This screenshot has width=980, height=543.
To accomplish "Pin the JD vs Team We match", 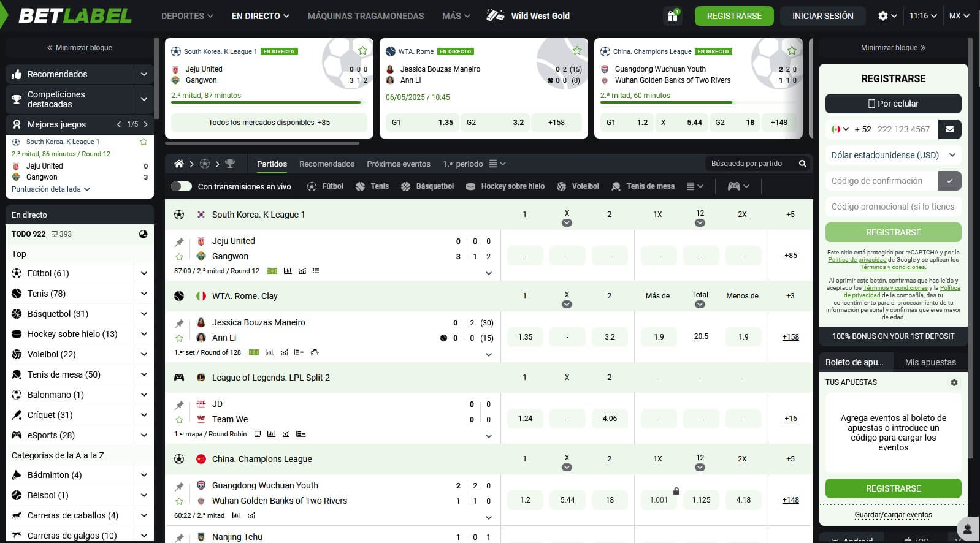I will coord(179,405).
